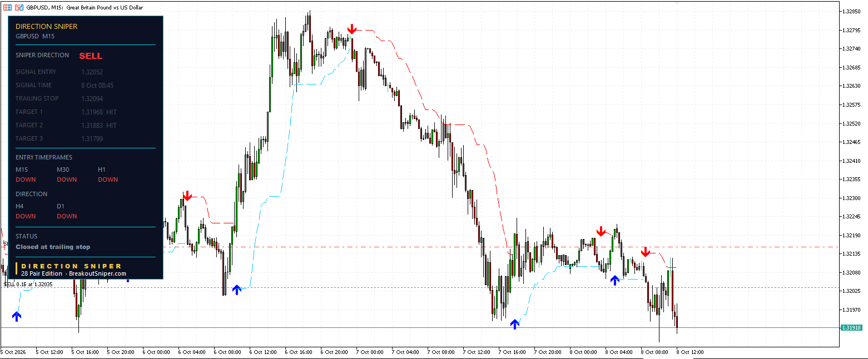868x359 pixels.
Task: Click Target 3 value 1.31799
Action: (x=92, y=138)
